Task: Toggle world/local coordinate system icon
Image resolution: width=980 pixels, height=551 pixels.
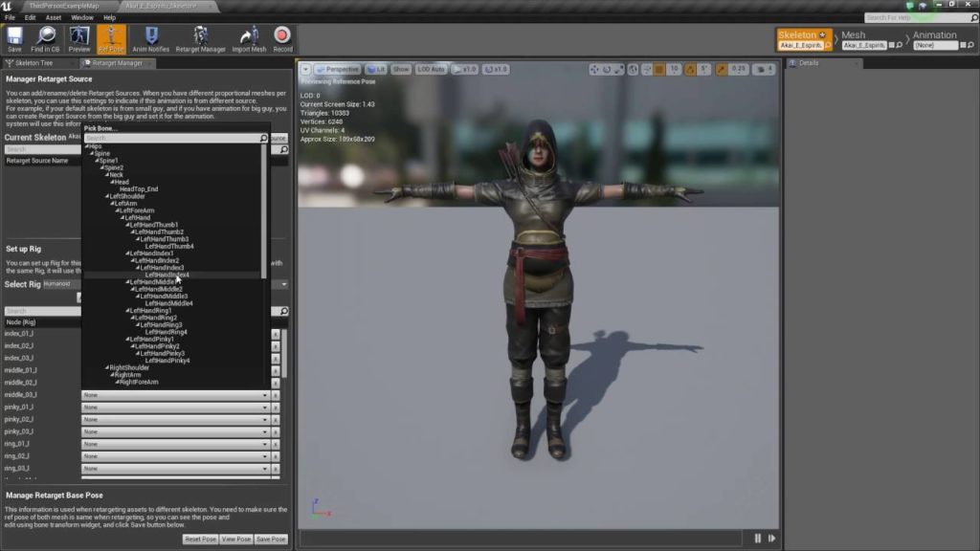Action: (x=634, y=69)
